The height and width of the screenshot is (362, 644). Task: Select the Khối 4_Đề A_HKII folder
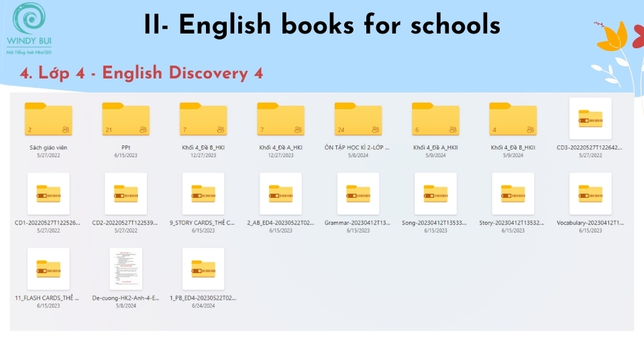435,119
